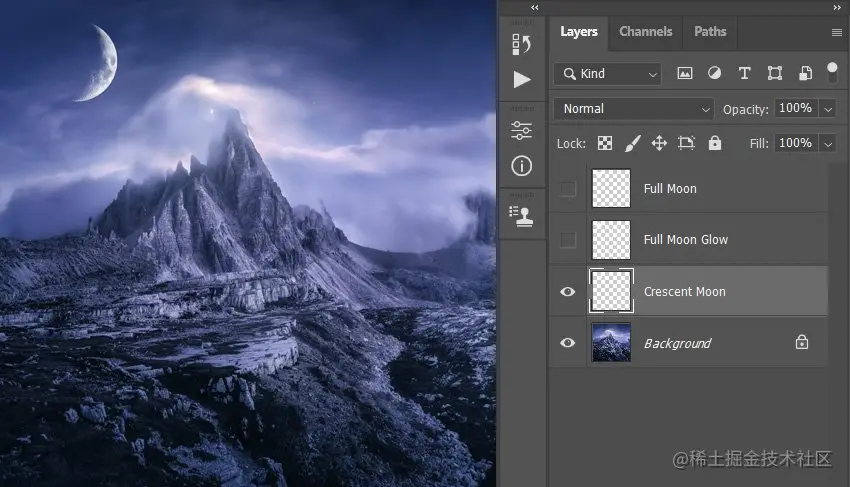Filter for smart objects icon

805,73
